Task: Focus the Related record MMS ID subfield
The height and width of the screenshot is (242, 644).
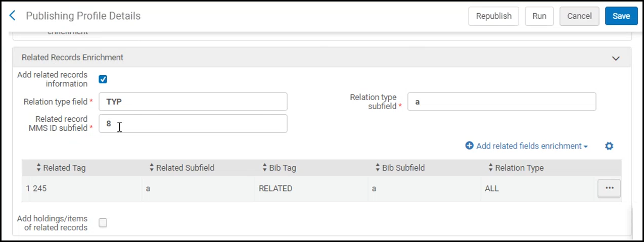Action: coord(193,123)
